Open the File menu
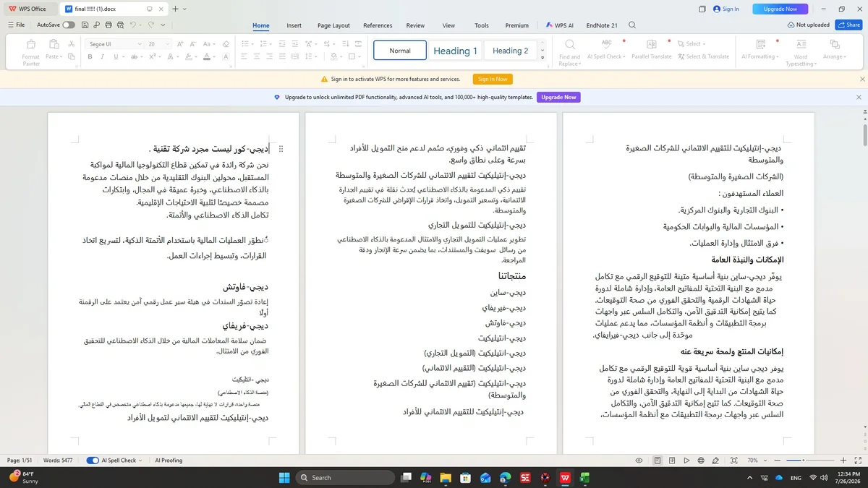Image resolution: width=868 pixels, height=488 pixels. tap(16, 25)
